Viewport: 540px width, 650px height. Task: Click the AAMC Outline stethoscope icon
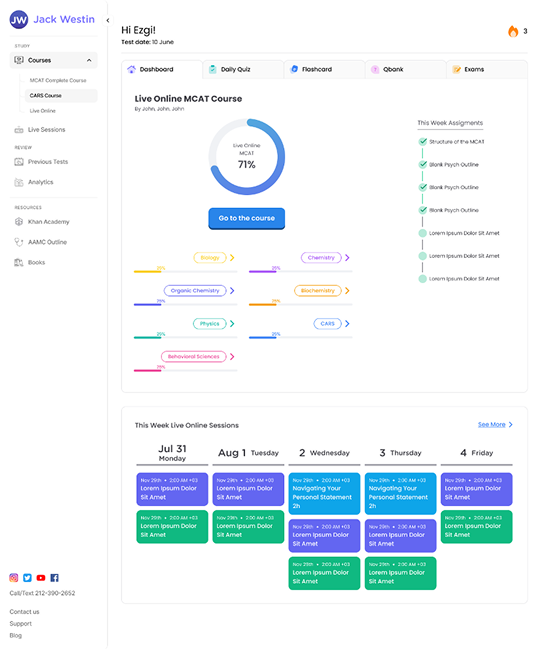click(x=19, y=242)
